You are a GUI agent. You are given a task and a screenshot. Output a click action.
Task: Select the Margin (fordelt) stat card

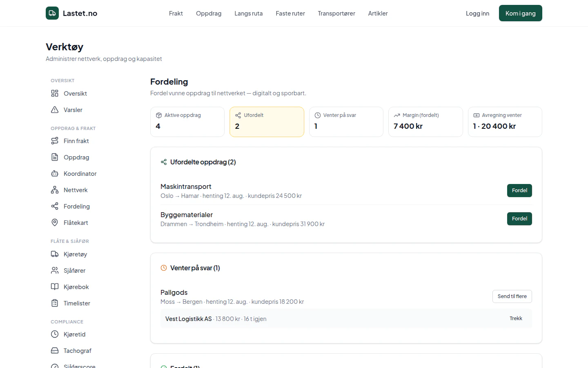pyautogui.click(x=425, y=122)
